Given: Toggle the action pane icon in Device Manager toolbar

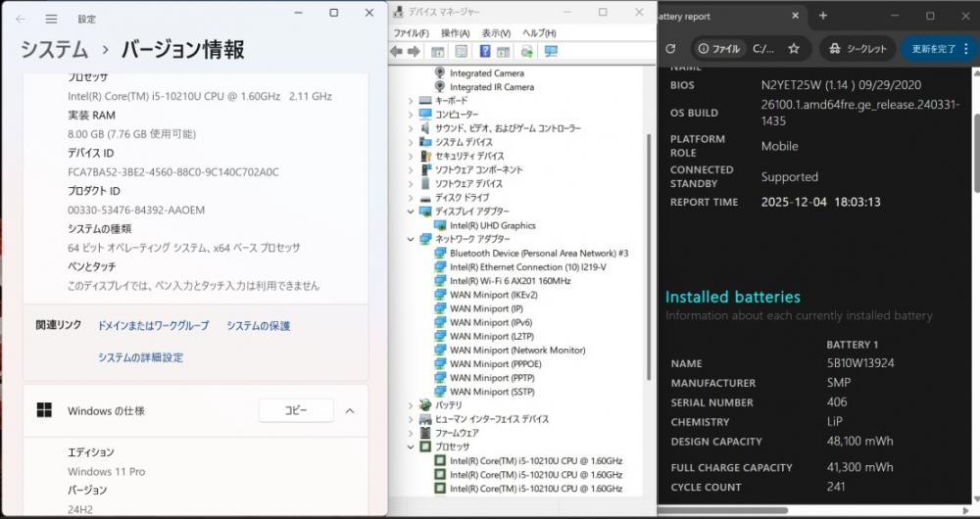Looking at the screenshot, I should pos(503,51).
